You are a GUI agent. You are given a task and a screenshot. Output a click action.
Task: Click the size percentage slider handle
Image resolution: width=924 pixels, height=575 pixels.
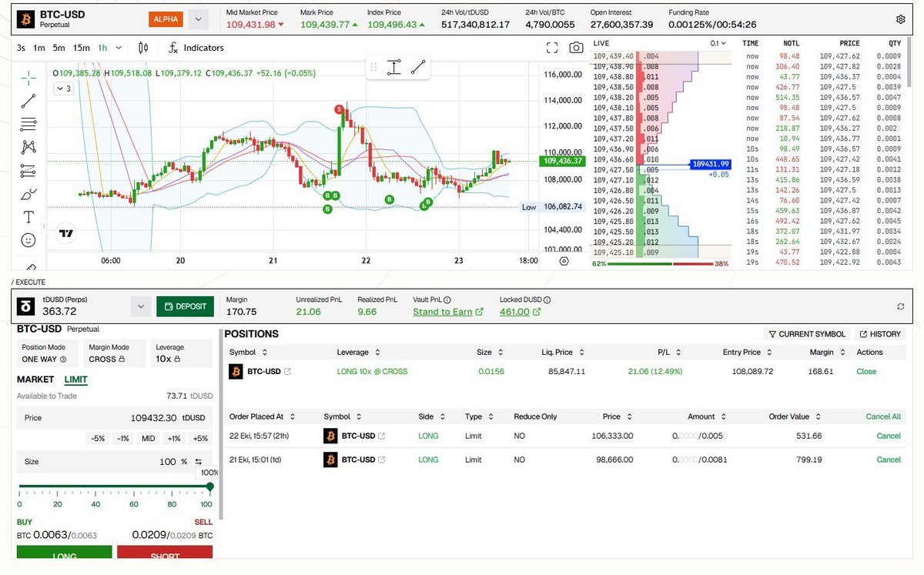tap(209, 486)
